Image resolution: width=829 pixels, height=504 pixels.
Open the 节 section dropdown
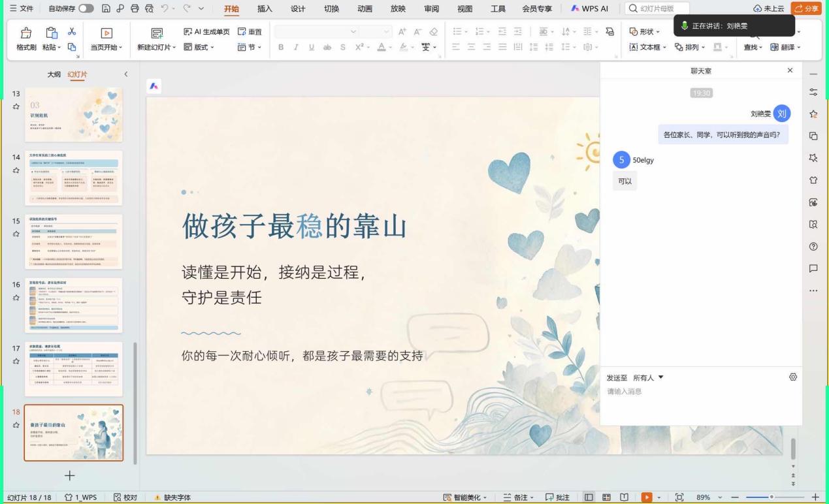[x=250, y=47]
